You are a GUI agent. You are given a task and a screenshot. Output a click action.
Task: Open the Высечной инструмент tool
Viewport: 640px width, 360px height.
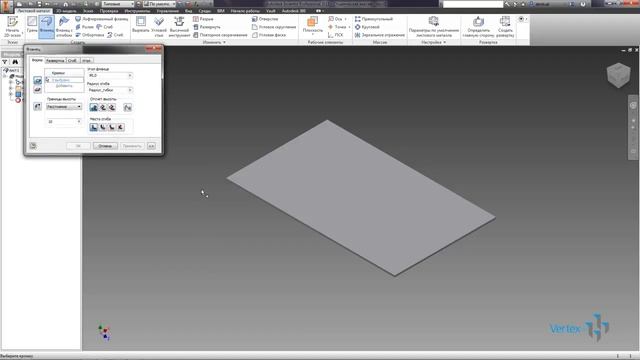pyautogui.click(x=179, y=27)
